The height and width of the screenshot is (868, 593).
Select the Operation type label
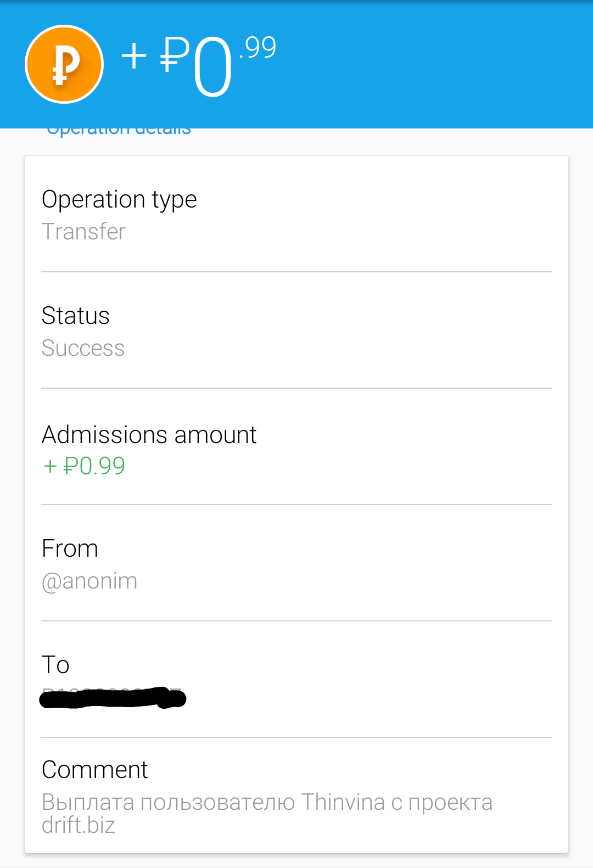119,199
